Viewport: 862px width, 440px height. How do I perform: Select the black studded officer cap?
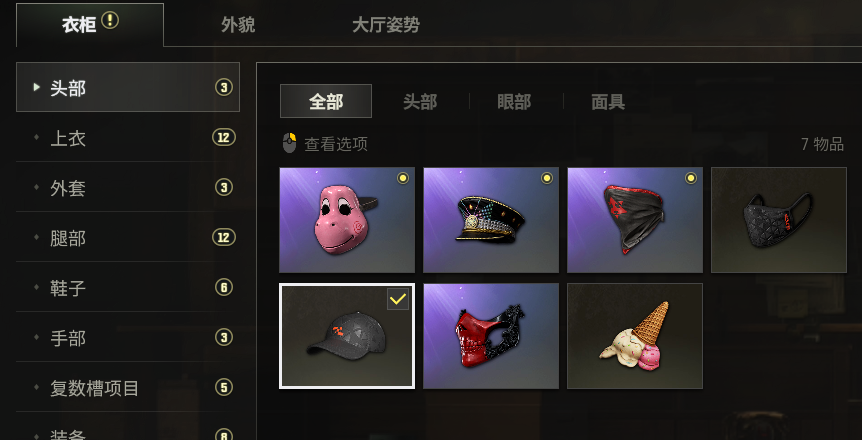tap(491, 220)
